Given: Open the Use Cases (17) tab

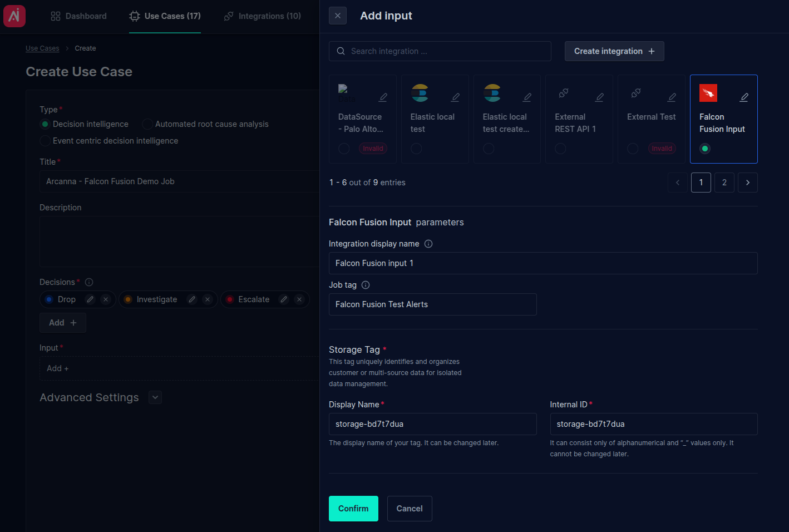Looking at the screenshot, I should [165, 16].
